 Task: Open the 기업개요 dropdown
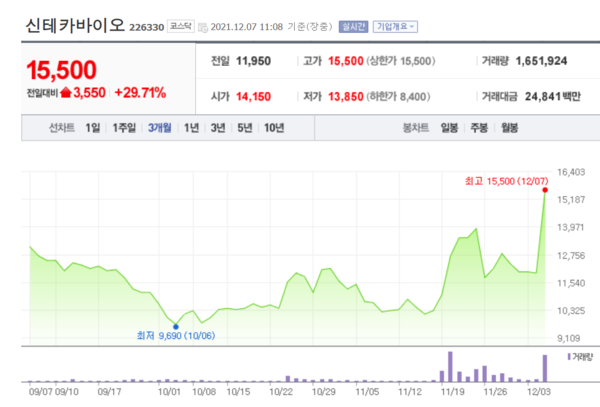coord(395,27)
